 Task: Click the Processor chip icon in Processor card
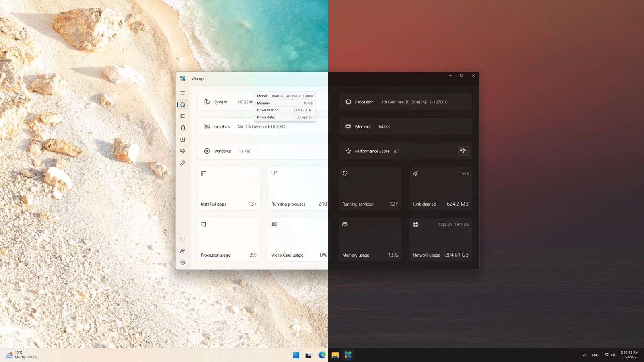(348, 102)
